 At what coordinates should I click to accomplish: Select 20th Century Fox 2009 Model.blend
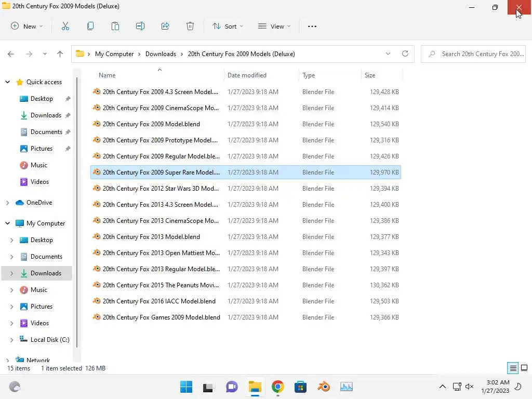tap(246, 124)
